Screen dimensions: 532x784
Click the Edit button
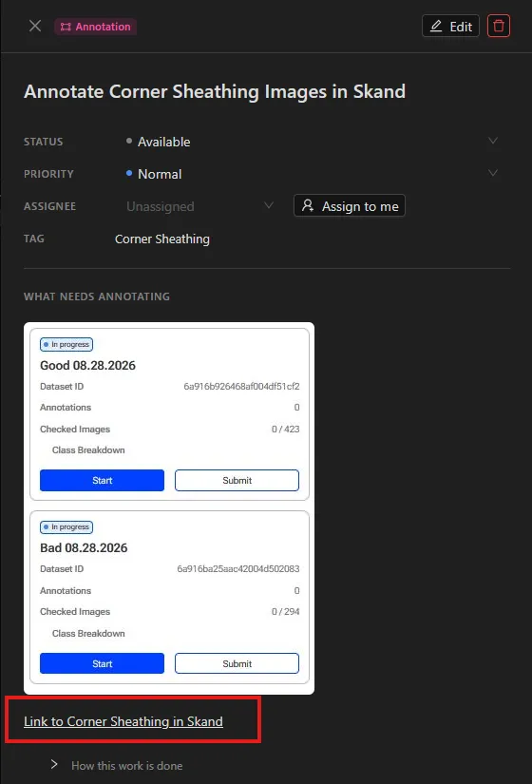[450, 26]
